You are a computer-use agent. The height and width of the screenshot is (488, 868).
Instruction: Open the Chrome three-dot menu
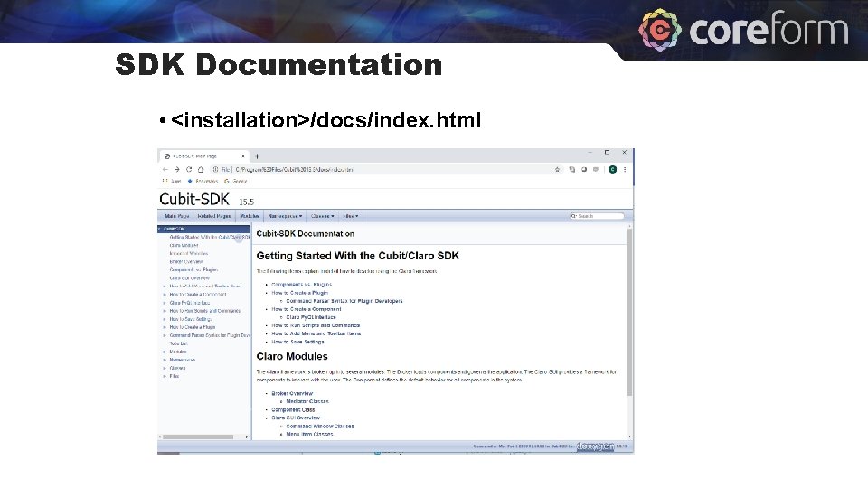625,169
